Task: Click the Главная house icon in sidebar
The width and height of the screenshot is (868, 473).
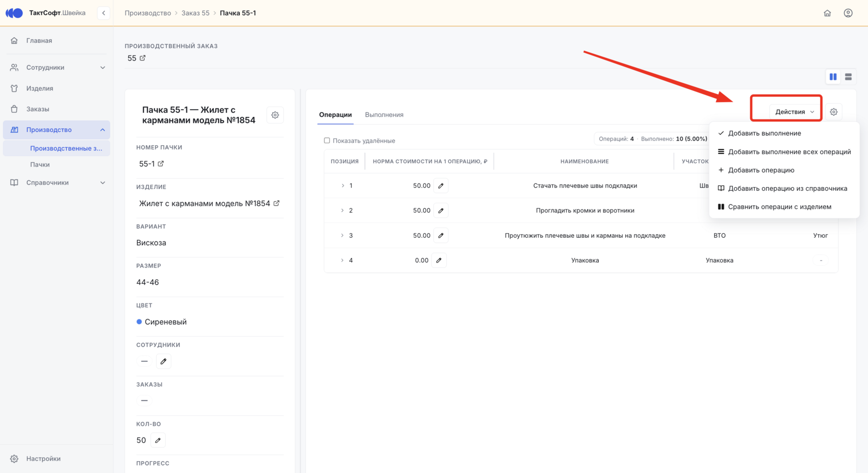Action: [x=14, y=40]
